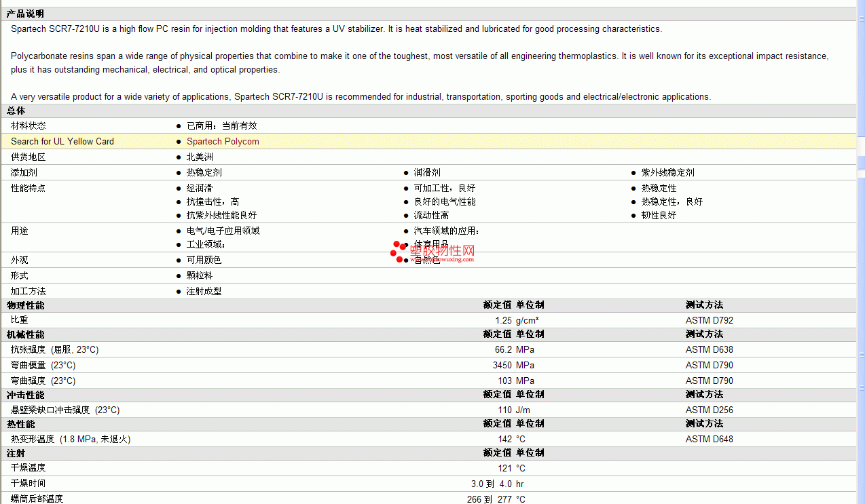Click the heat deflection value 142

pos(505,439)
